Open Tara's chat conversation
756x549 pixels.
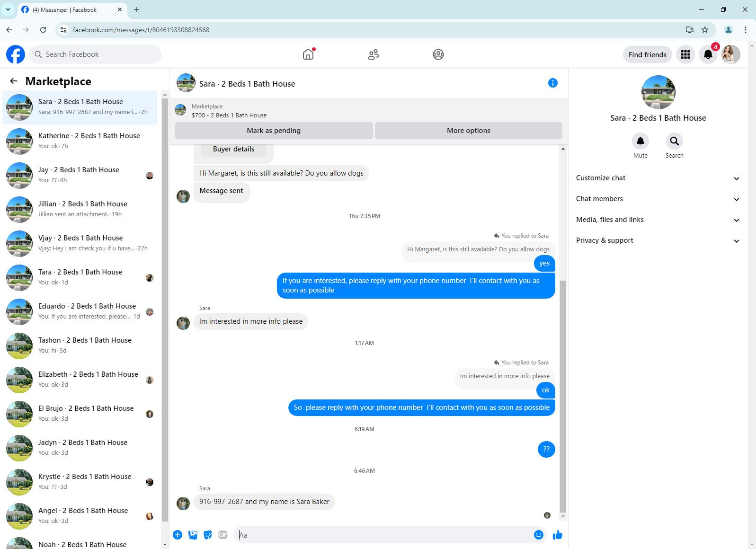tap(80, 277)
